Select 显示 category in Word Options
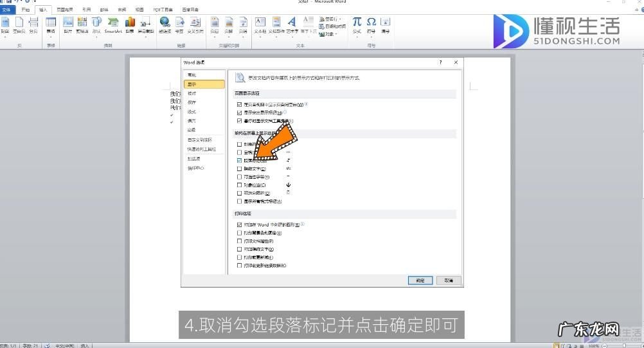 tap(204, 84)
